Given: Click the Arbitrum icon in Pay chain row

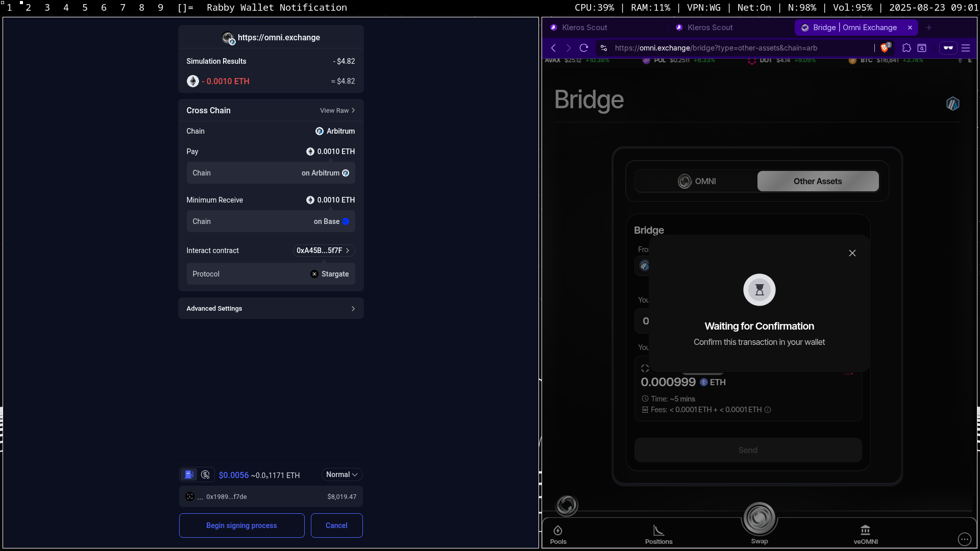Looking at the screenshot, I should tap(346, 173).
